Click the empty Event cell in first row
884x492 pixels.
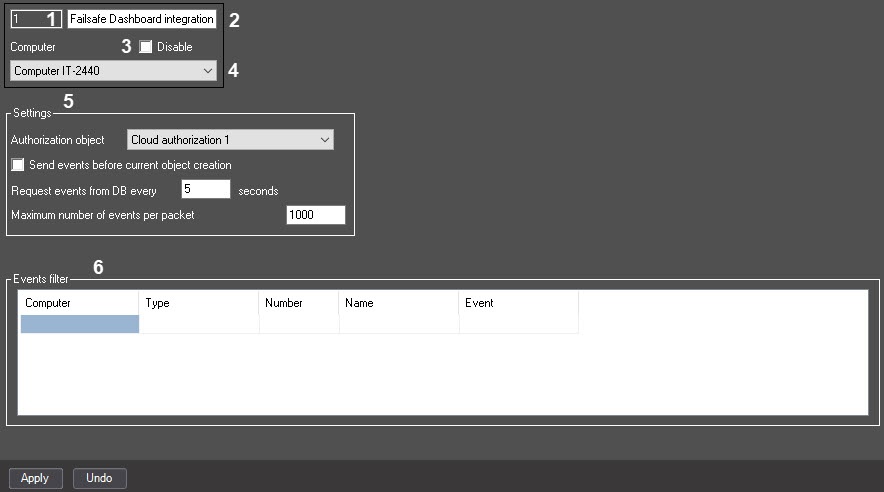pos(519,324)
